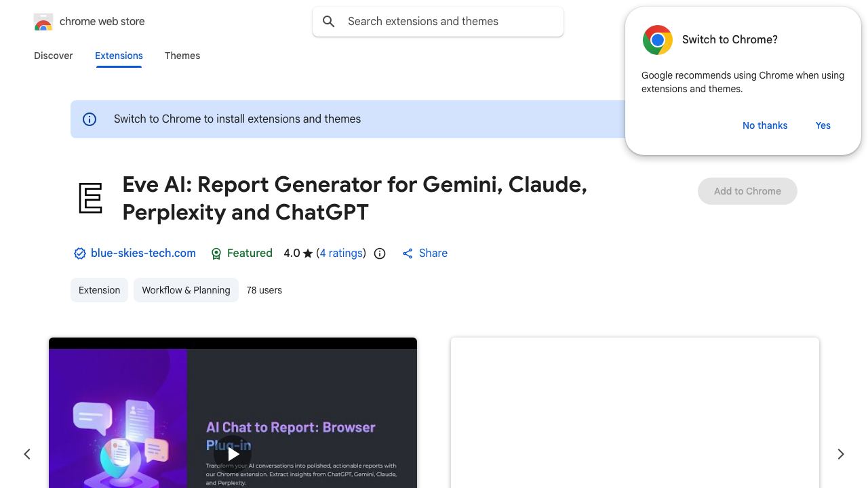
Task: Click the Add to Chrome button
Action: pyautogui.click(x=747, y=191)
